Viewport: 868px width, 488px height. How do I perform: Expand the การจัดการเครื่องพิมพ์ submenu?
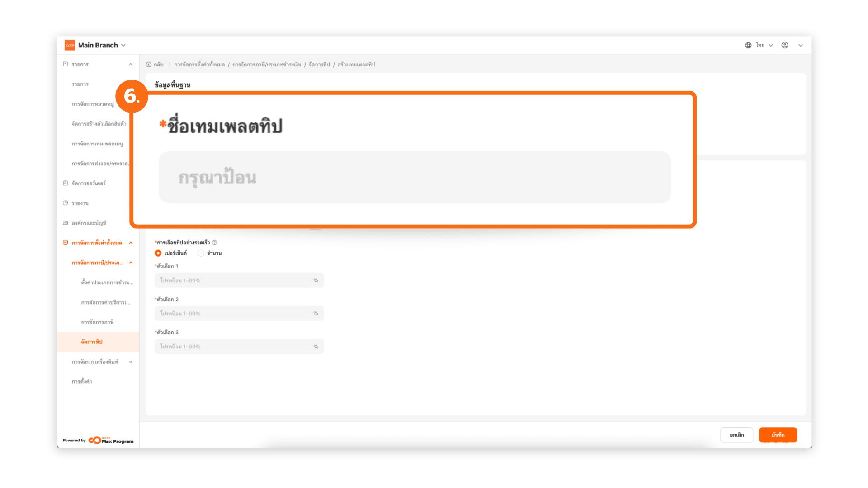[x=131, y=362]
